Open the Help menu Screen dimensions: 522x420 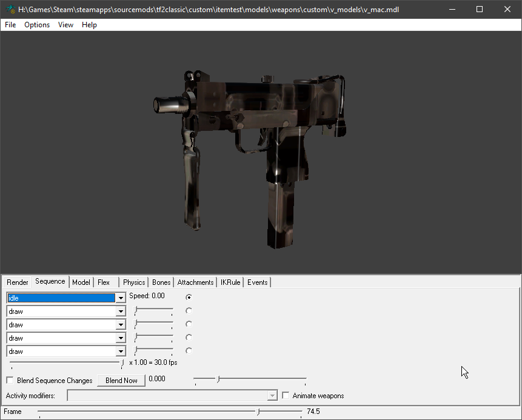pyautogui.click(x=89, y=25)
